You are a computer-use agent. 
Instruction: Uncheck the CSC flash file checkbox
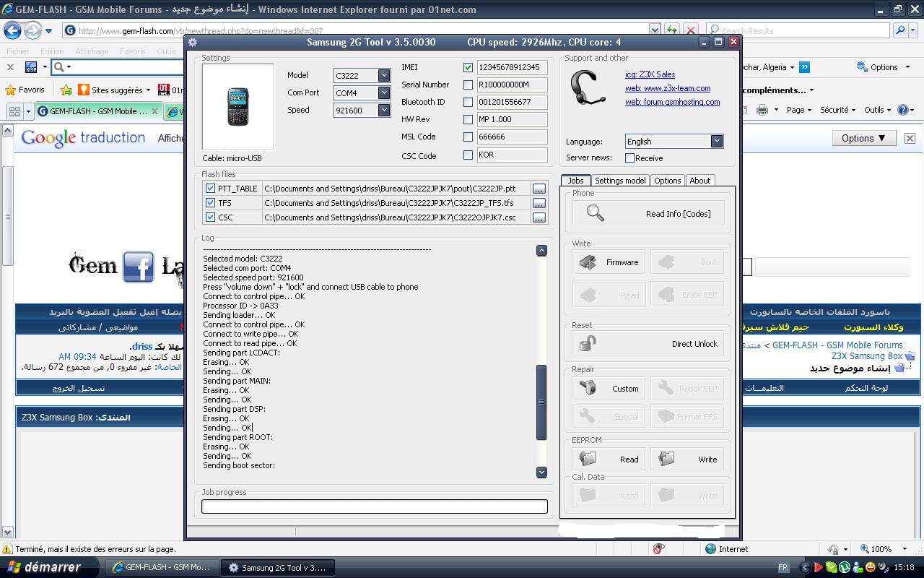point(210,217)
